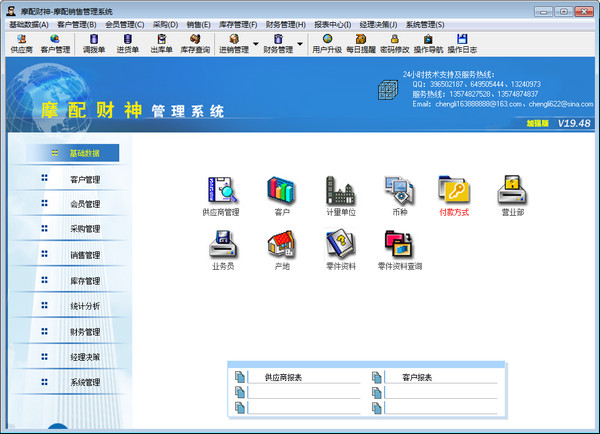Click the cube logo in banner
The width and height of the screenshot is (600, 434).
[x=388, y=90]
